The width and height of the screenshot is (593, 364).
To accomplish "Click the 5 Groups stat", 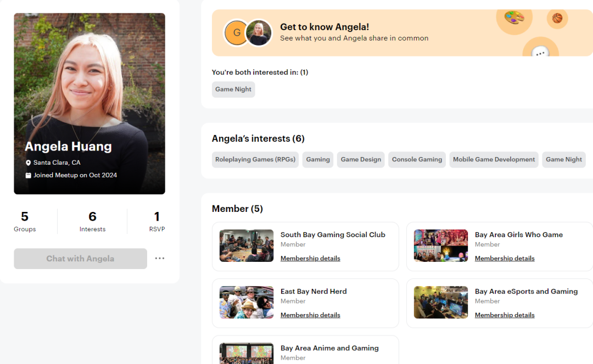I will click(25, 221).
